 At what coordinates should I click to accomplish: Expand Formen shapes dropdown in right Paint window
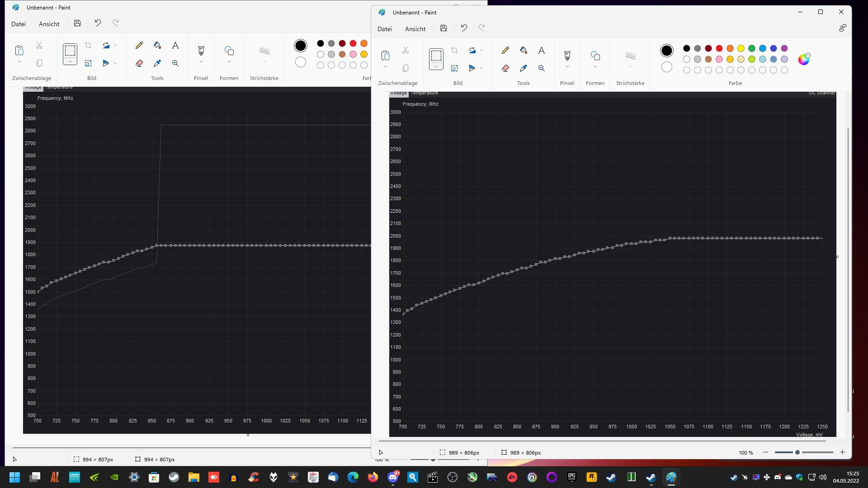coord(595,67)
